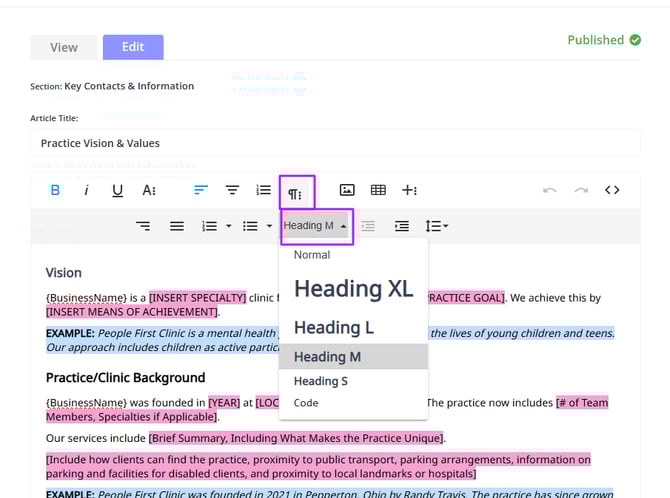This screenshot has height=498, width=670.
Task: Select Heading S from style list
Action: pos(321,381)
